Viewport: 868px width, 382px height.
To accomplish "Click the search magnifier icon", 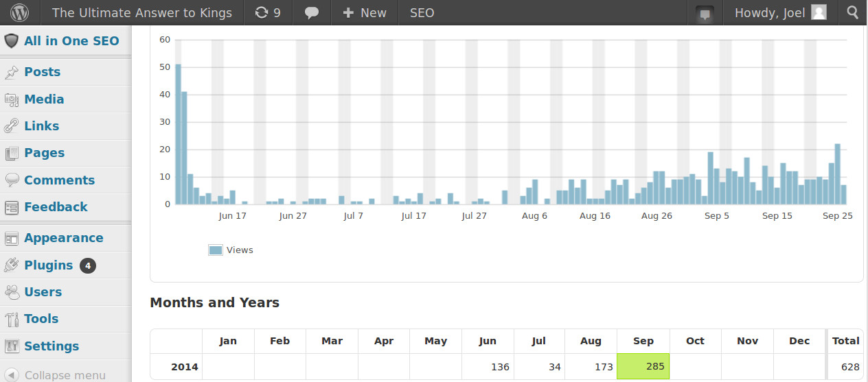I will pos(852,12).
